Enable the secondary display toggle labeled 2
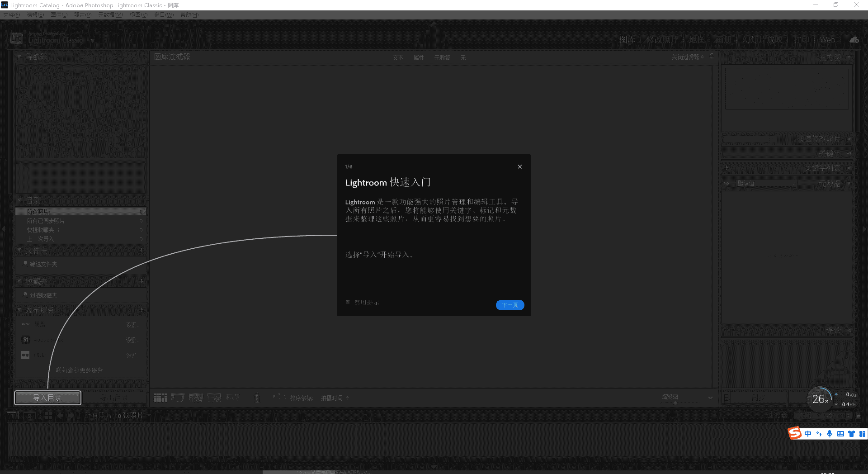Viewport: 868px width, 474px height. (x=29, y=415)
